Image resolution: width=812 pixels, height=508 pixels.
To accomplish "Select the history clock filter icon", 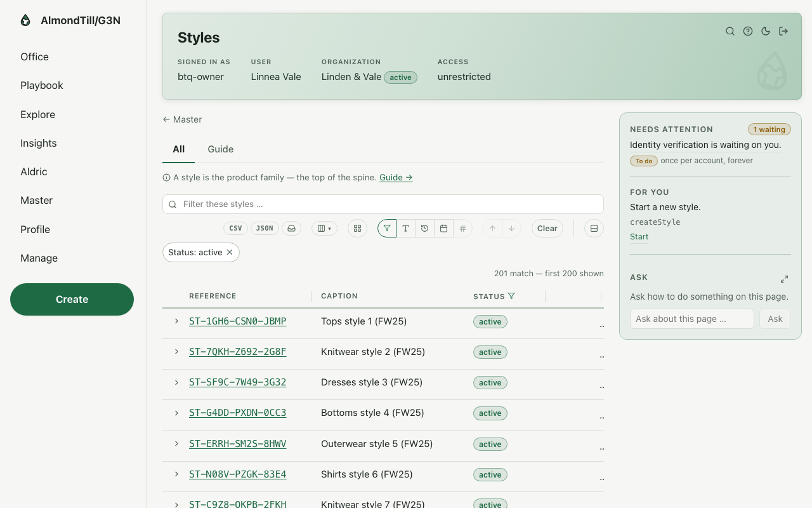I will 425,229.
